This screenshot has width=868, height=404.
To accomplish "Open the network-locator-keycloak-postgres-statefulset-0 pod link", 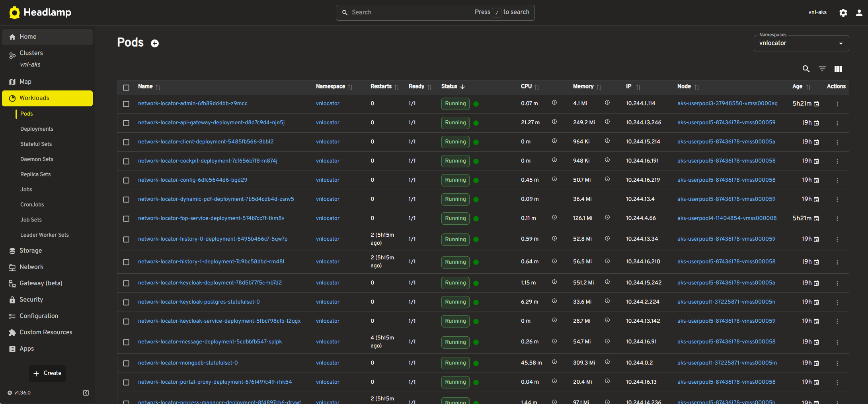I will [x=199, y=302].
